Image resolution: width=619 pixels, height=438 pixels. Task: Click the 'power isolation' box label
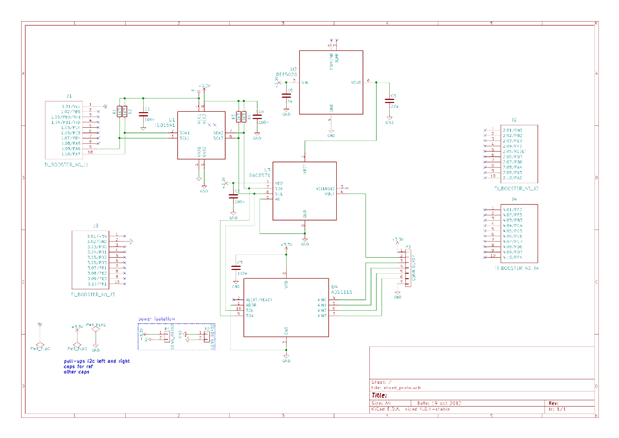tap(157, 319)
